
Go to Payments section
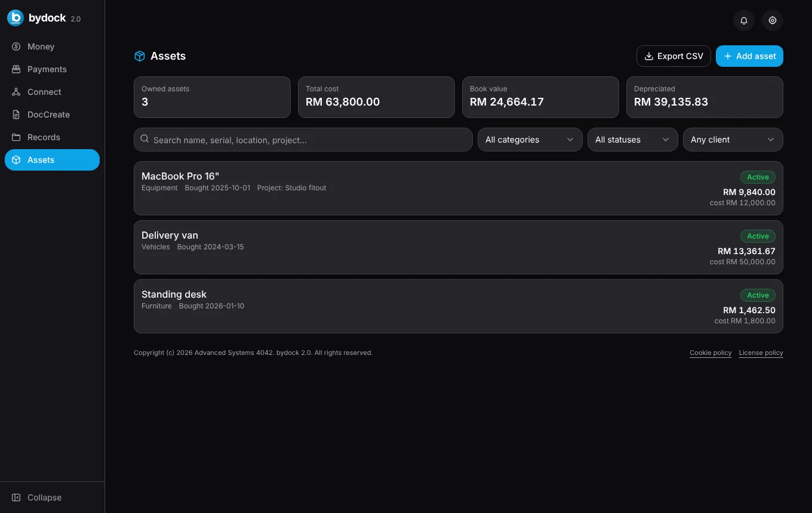tap(52, 69)
